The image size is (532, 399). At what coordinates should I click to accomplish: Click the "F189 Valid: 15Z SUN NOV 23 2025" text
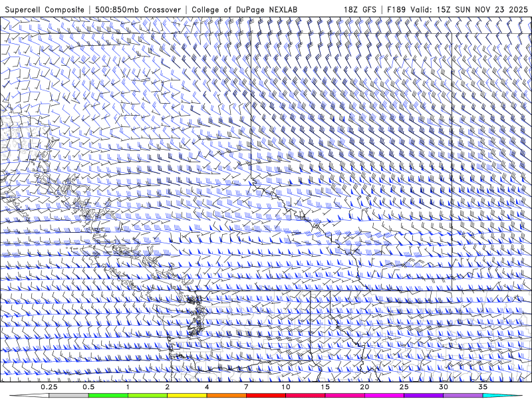[x=458, y=9]
